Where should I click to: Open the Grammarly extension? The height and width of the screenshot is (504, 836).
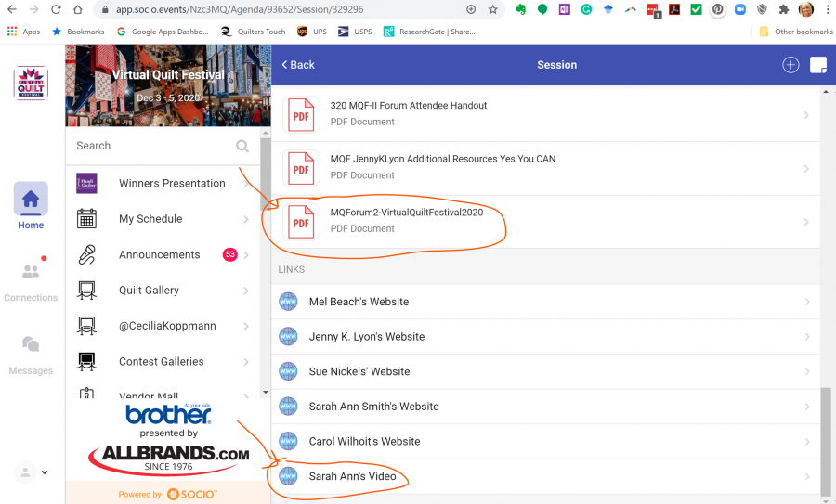[586, 9]
